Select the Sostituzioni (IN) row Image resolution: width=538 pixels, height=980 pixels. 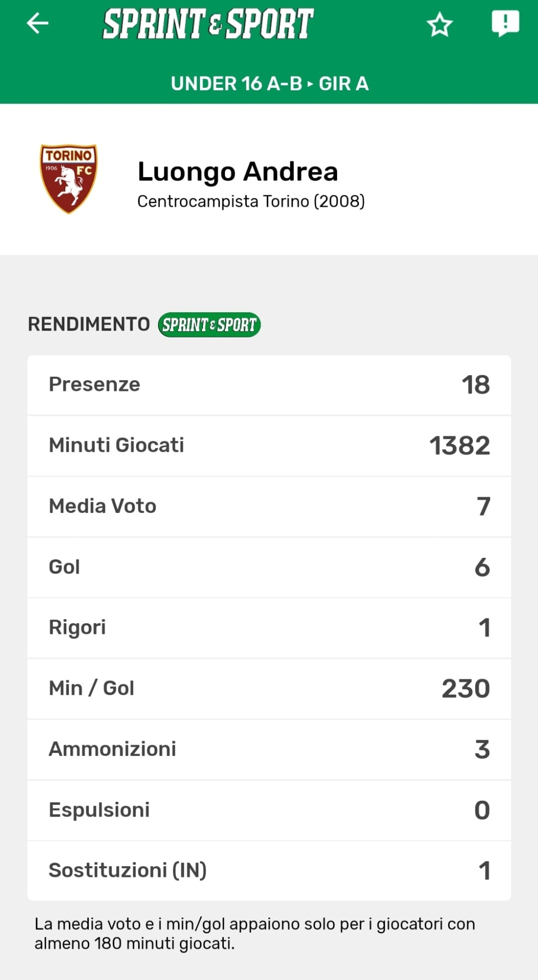click(x=269, y=871)
